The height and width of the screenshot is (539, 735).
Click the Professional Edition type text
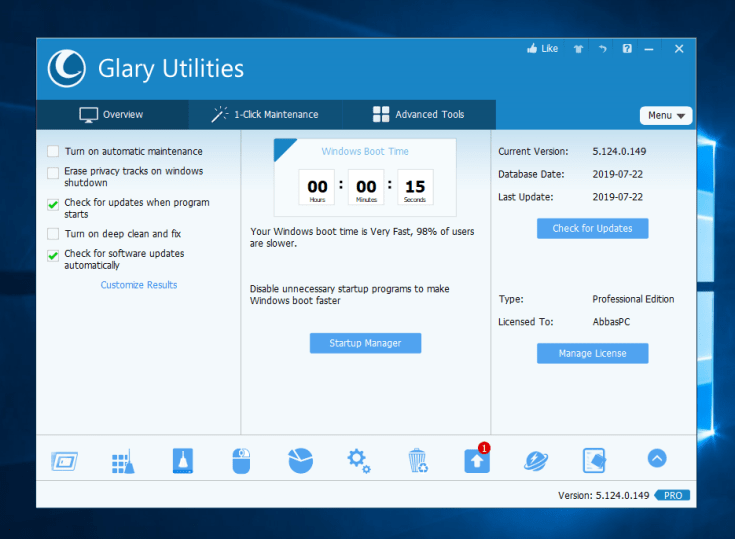click(633, 299)
